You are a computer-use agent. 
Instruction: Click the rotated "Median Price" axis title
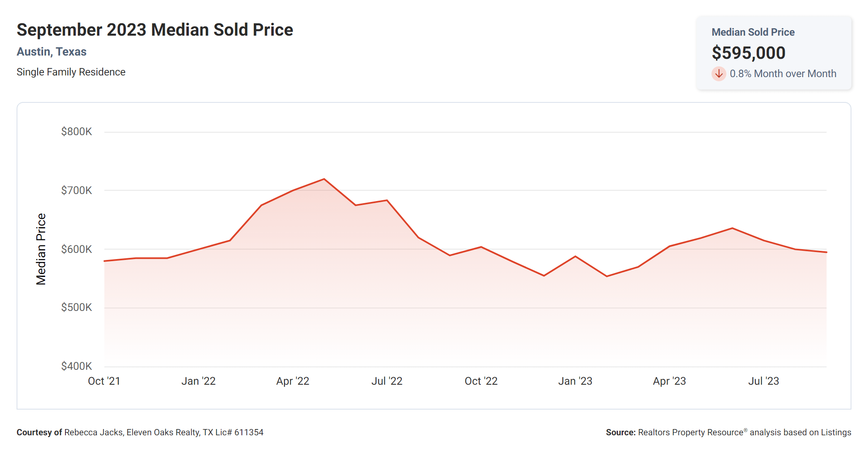coord(41,249)
